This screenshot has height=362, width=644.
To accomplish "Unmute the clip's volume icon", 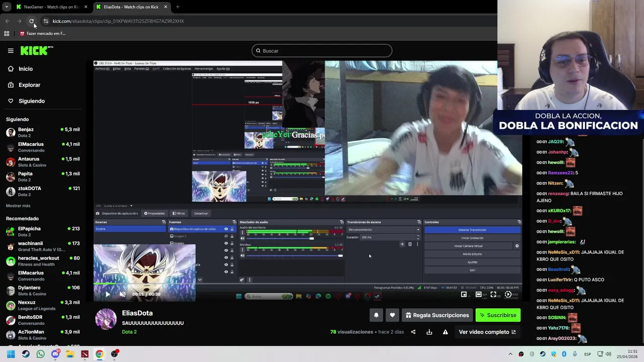I will coord(122,294).
